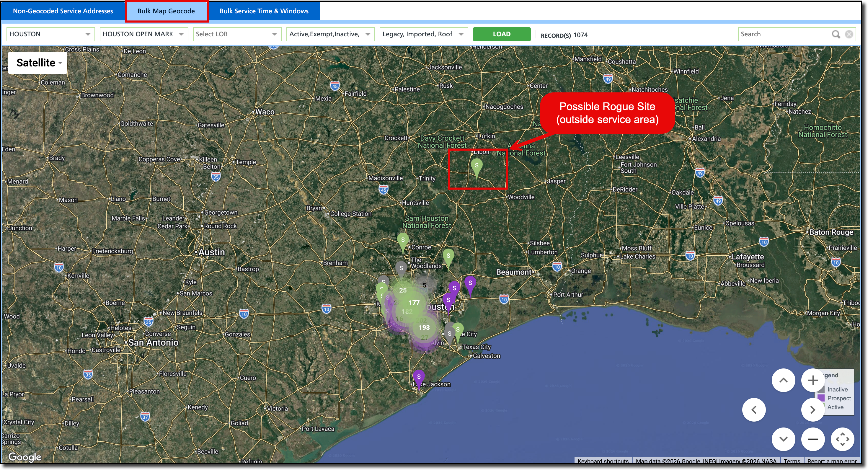Zoom out with the minus button
This screenshot has height=470, width=868.
812,439
